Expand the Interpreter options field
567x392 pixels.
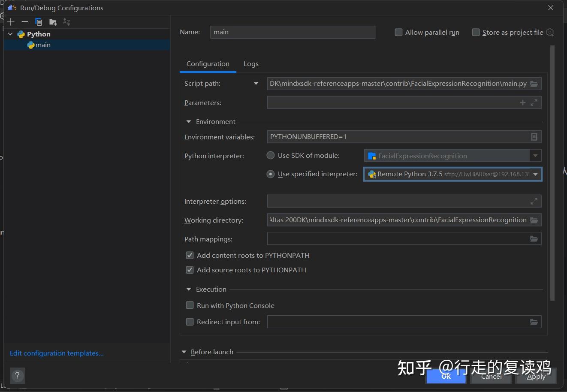pyautogui.click(x=534, y=201)
